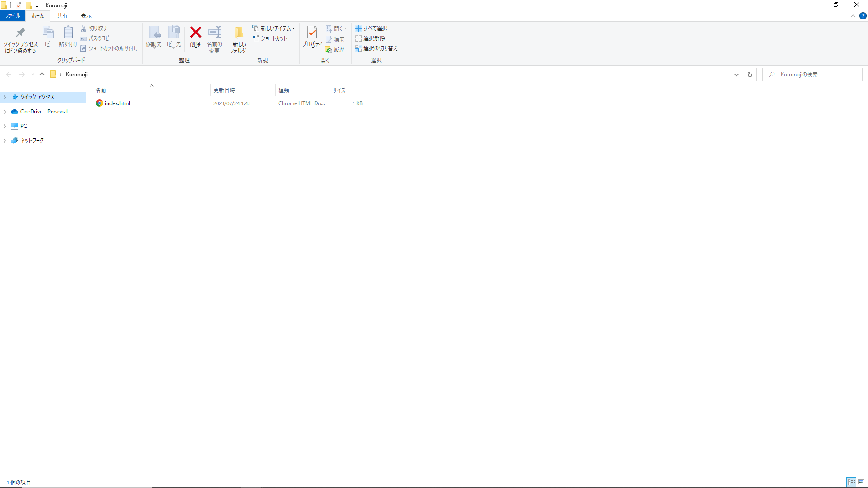Open the Share ribbon tab
Image resolution: width=868 pixels, height=488 pixels.
(x=62, y=16)
